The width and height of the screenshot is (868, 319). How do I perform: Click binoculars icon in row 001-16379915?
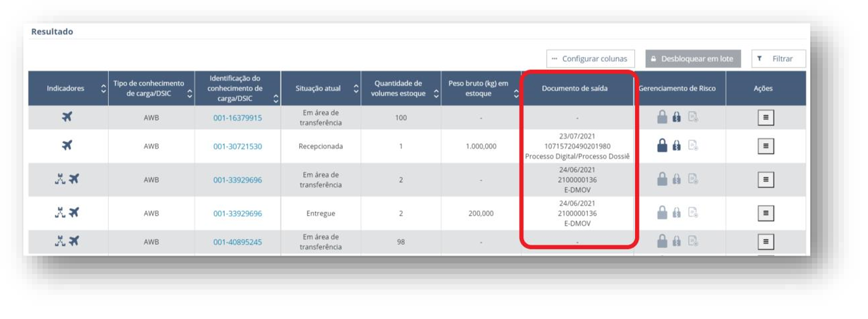(677, 117)
